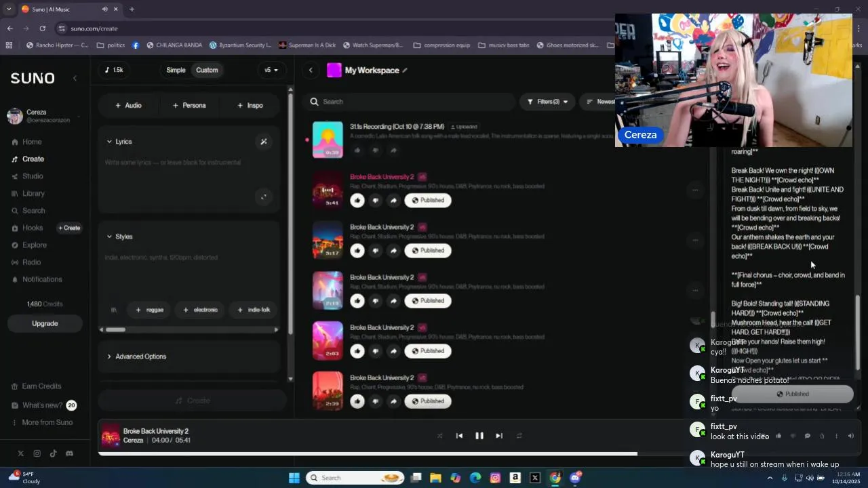868x488 pixels.
Task: Reload the browser page
Action: [x=43, y=28]
